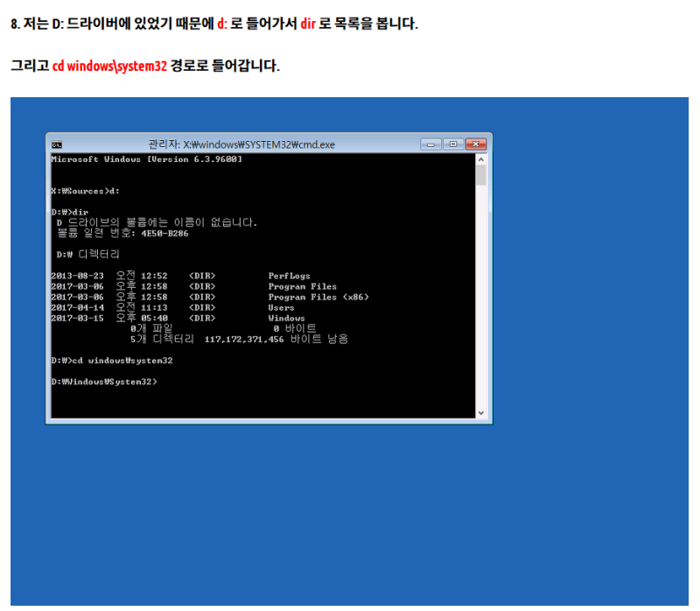Click the scrollbar down arrow in cmd
Viewport: 700px width, 611px height.
pyautogui.click(x=480, y=412)
